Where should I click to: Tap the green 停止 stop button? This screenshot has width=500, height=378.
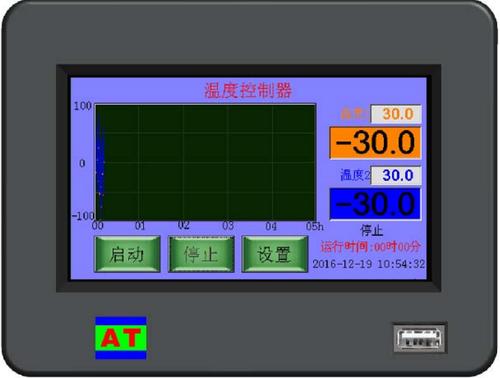click(201, 254)
